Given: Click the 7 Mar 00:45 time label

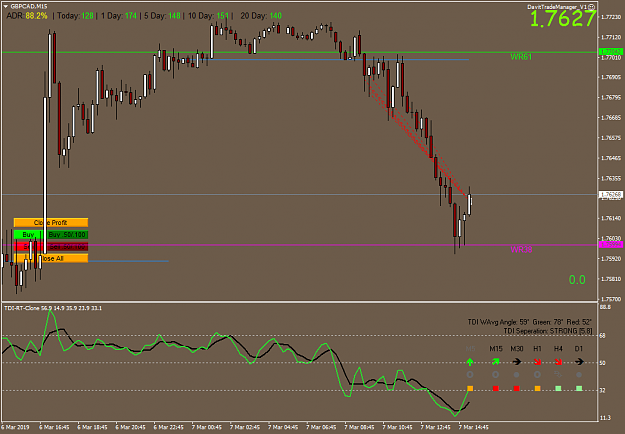Looking at the screenshot, I should 206,427.
